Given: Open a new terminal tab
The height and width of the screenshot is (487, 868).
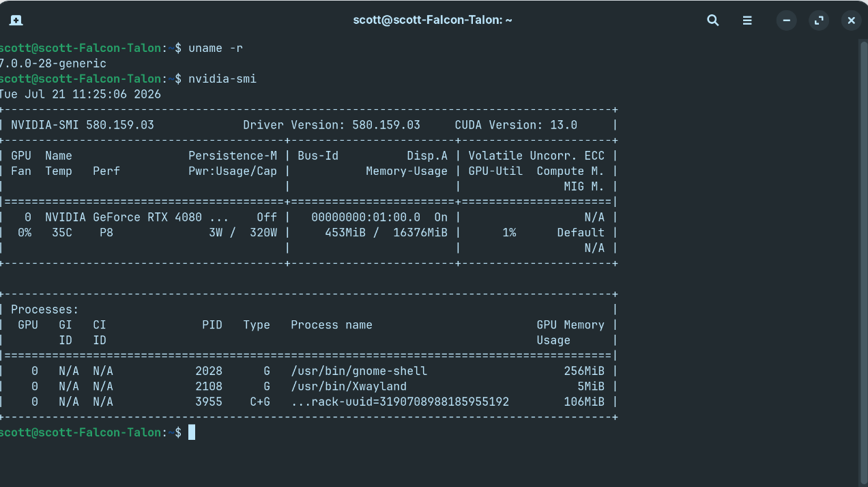Looking at the screenshot, I should point(16,20).
